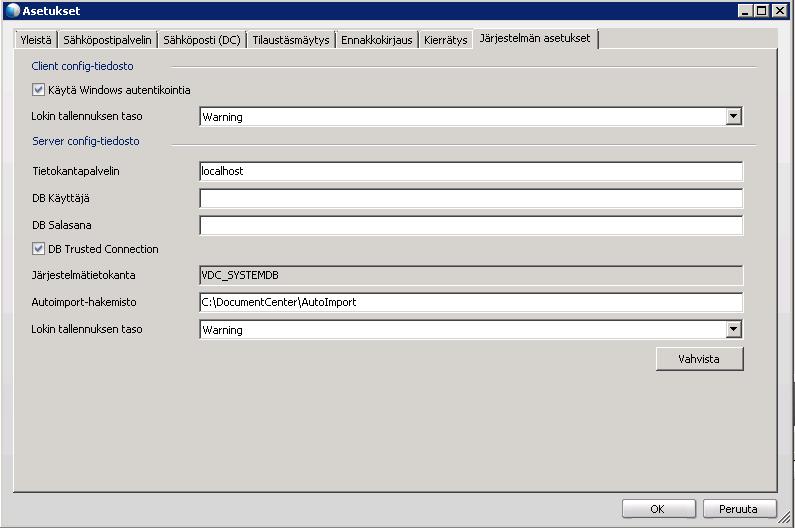Screen dimensions: 795x528
Task: Open the Sähköposti (DC) tab
Action: pos(202,40)
